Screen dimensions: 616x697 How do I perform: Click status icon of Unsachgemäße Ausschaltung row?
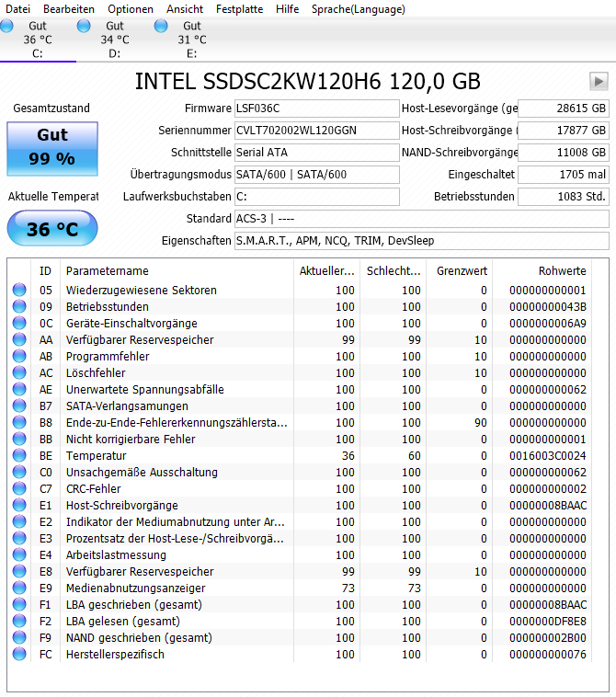click(19, 472)
